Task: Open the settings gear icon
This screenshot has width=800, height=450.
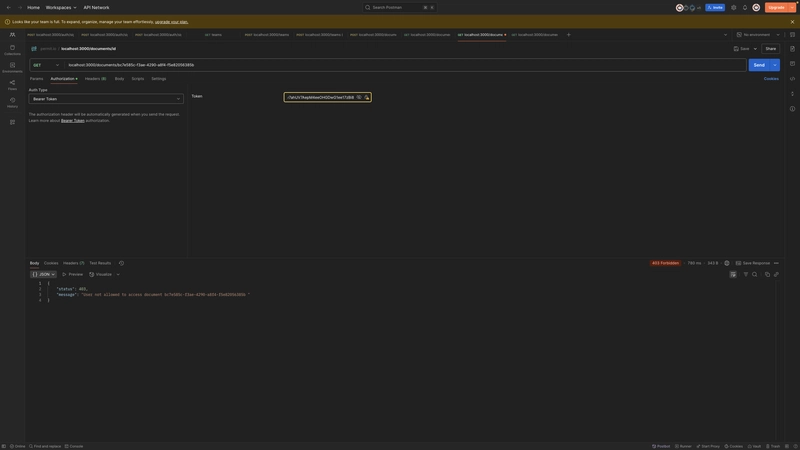Action: pyautogui.click(x=734, y=8)
